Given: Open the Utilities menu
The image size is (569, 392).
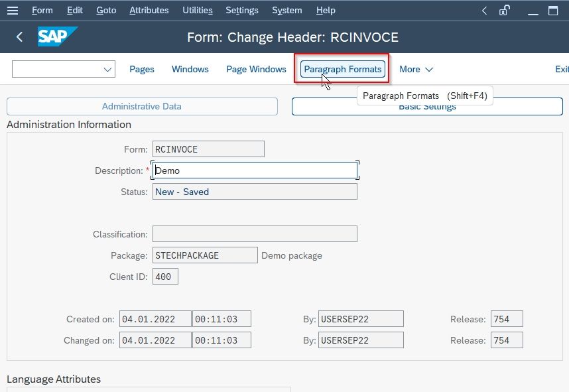Looking at the screenshot, I should click(198, 10).
